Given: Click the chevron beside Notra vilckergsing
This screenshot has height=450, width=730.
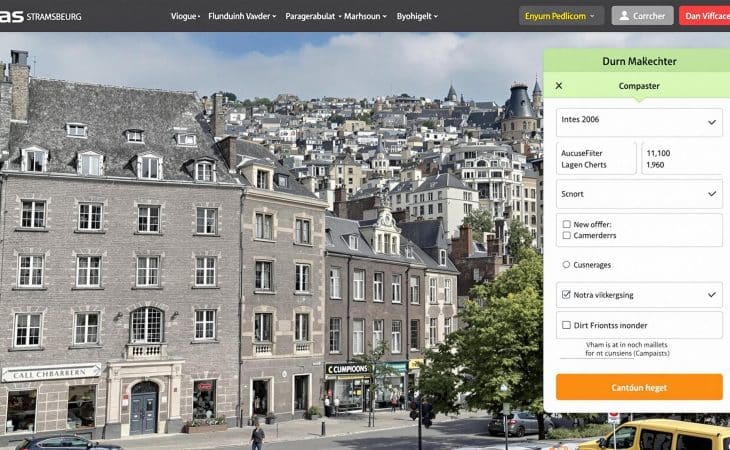Looking at the screenshot, I should click(712, 295).
